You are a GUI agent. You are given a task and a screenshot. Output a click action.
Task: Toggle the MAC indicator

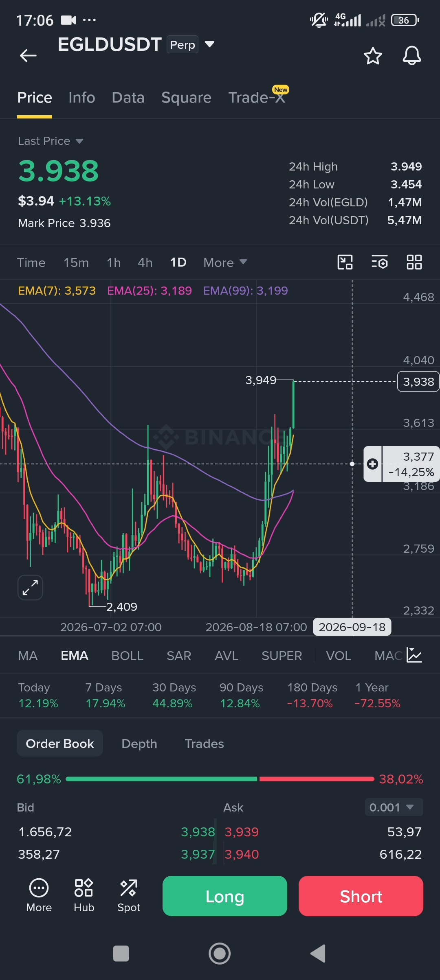click(389, 656)
